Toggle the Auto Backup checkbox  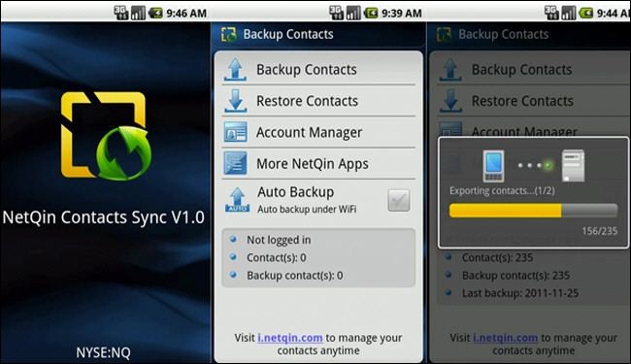click(x=398, y=200)
